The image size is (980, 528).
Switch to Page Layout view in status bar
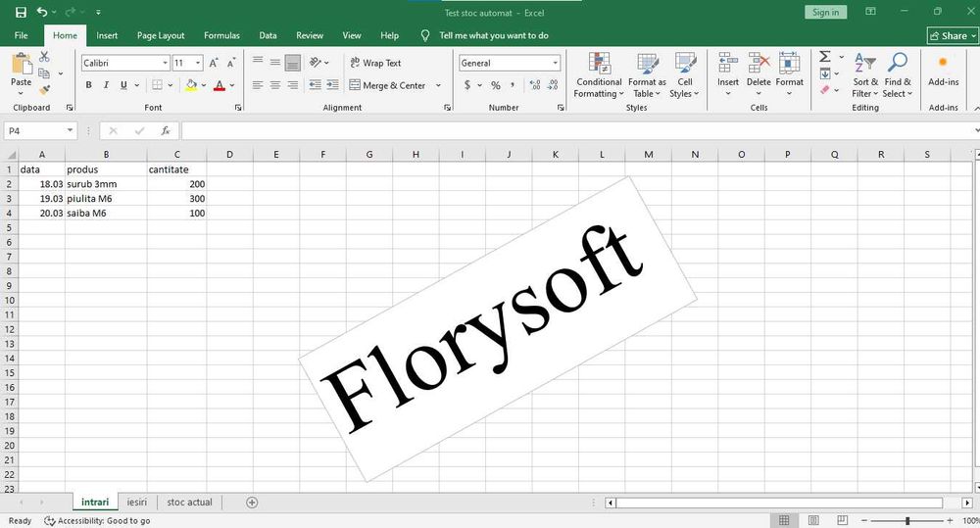[813, 520]
